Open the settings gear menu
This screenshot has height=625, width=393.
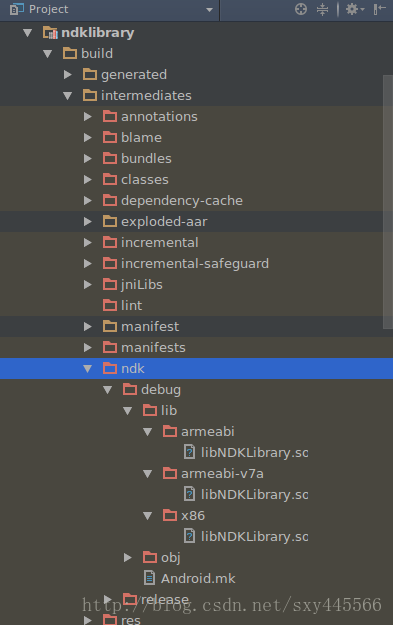pyautogui.click(x=355, y=9)
